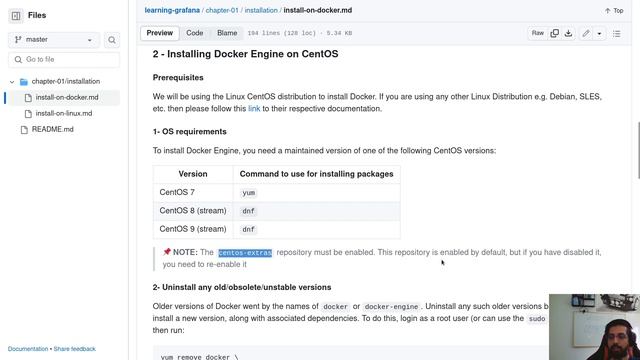Click the 'Installing Docker Engine on CentOS' heading
The height and width of the screenshot is (360, 640).
pyautogui.click(x=245, y=54)
